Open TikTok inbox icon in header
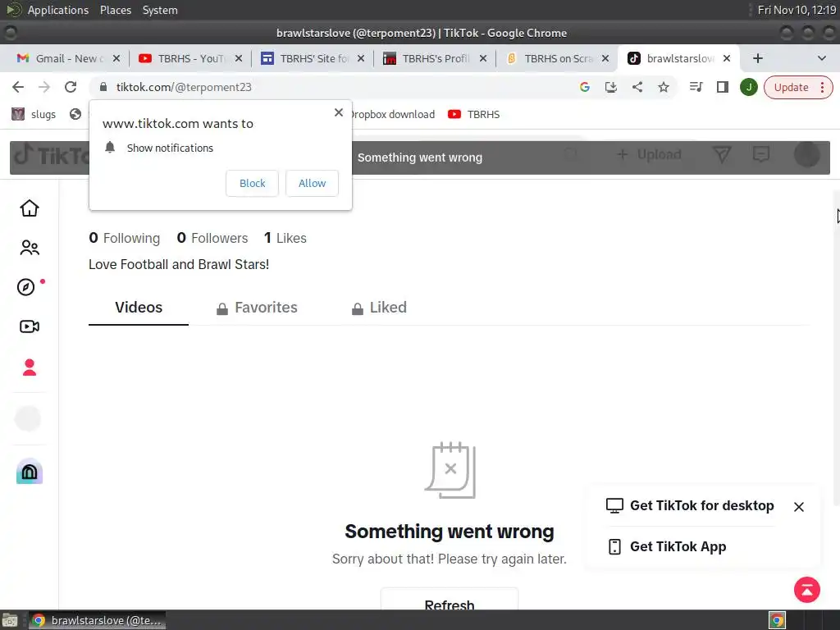 (760, 155)
